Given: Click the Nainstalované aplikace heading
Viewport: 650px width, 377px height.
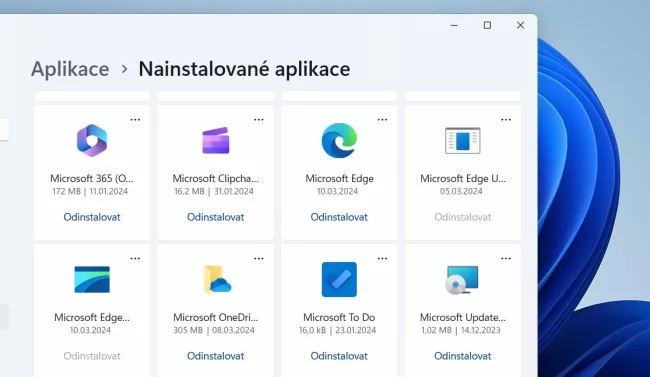Looking at the screenshot, I should [244, 69].
